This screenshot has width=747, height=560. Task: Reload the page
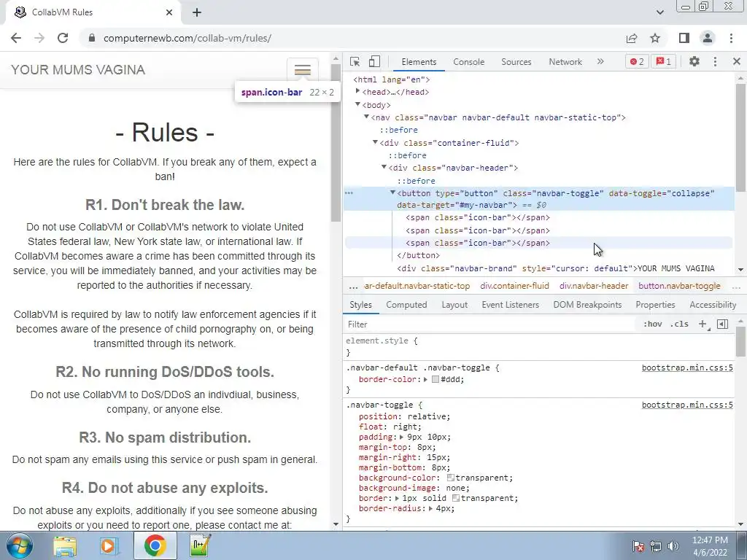[x=63, y=38]
